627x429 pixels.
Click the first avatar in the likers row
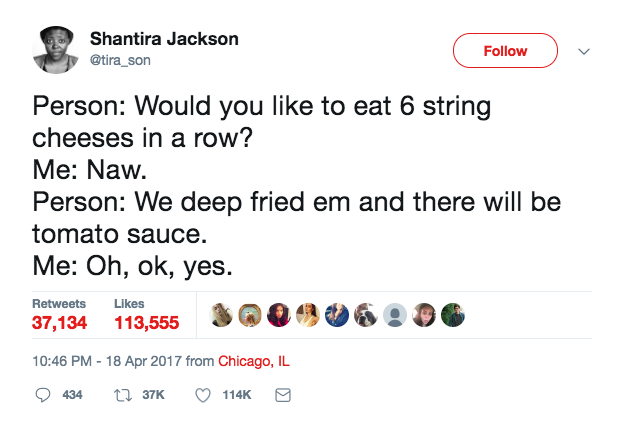point(223,314)
